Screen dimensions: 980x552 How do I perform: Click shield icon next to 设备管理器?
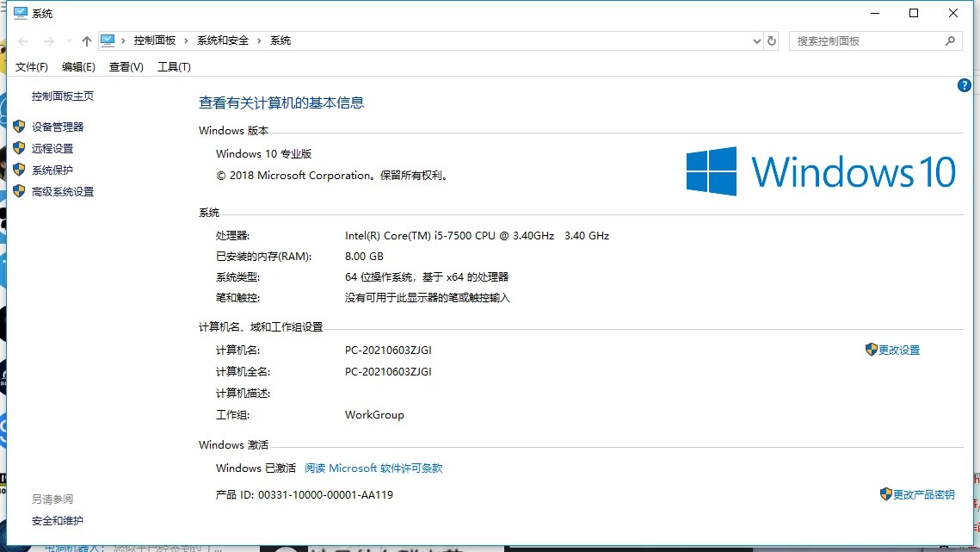[x=20, y=127]
